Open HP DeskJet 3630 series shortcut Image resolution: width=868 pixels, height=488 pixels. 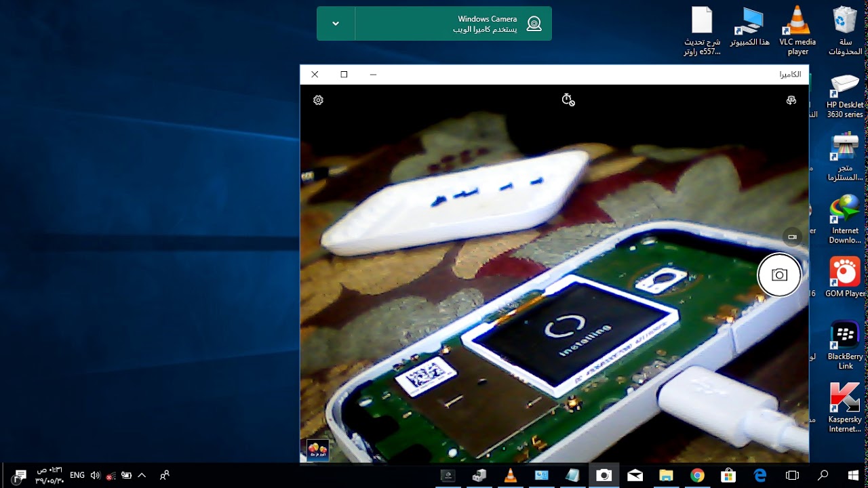tap(845, 96)
